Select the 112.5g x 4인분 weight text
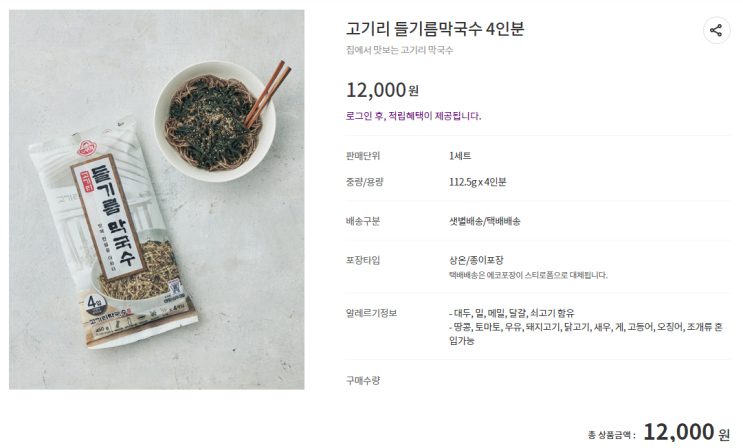Viewport: 743px width, 448px height. click(x=478, y=182)
